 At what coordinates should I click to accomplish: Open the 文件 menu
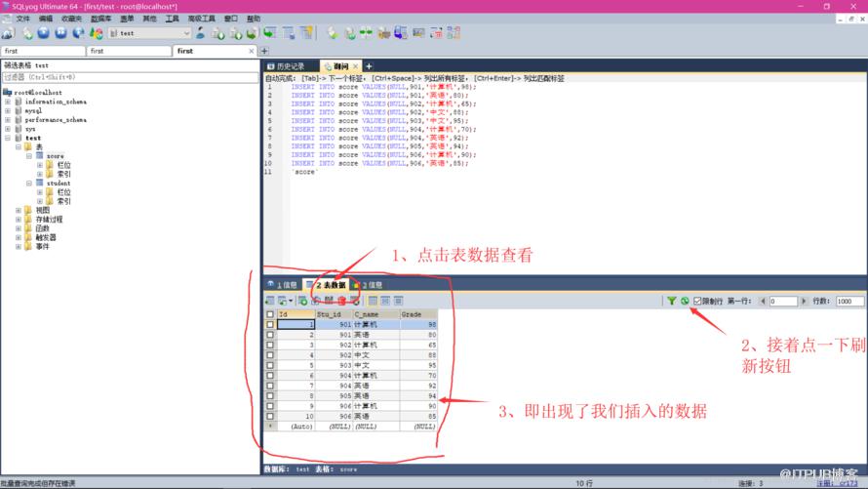pyautogui.click(x=22, y=19)
